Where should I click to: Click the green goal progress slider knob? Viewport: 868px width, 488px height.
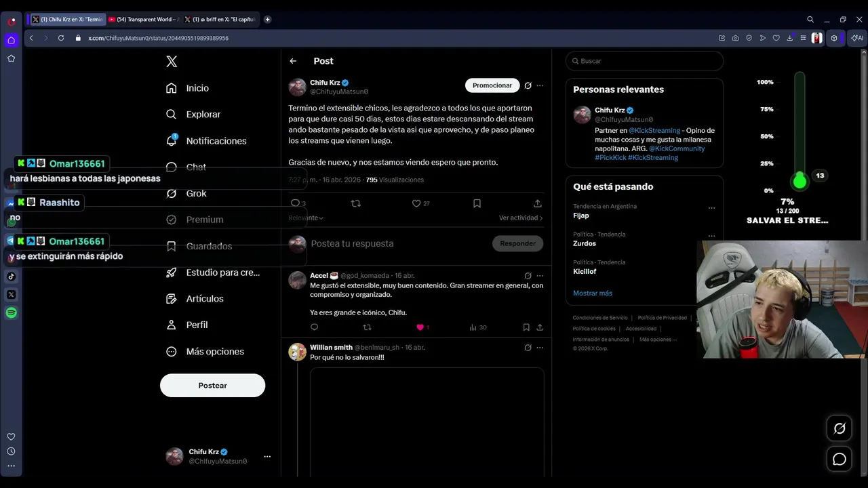pyautogui.click(x=800, y=181)
